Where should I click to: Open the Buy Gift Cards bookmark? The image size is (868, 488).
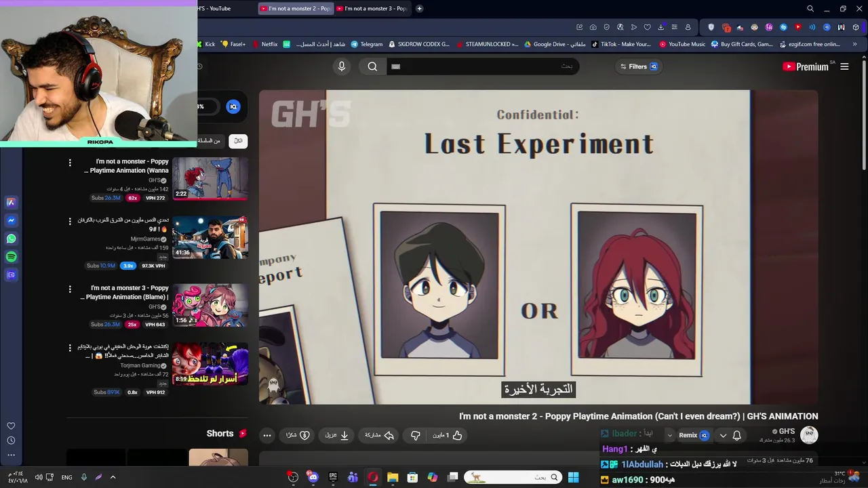(x=741, y=44)
